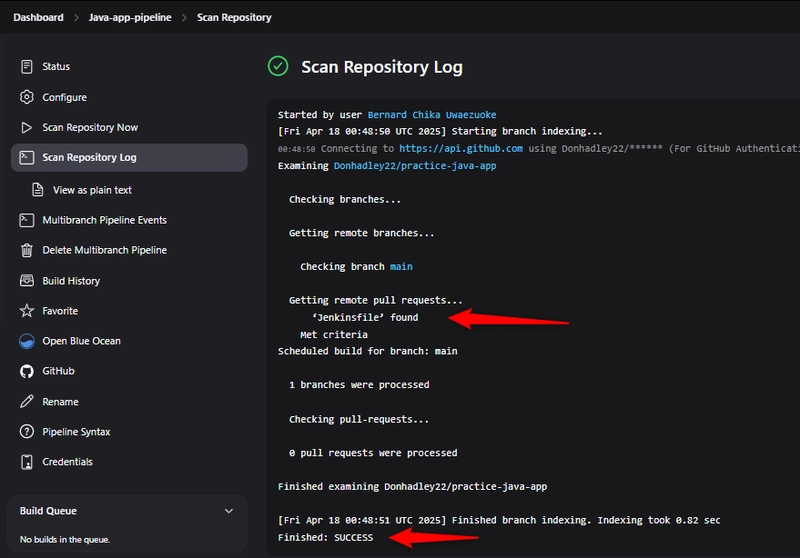Click the Open Blue Ocean icon
Viewport: 800px width, 558px height.
pos(27,341)
